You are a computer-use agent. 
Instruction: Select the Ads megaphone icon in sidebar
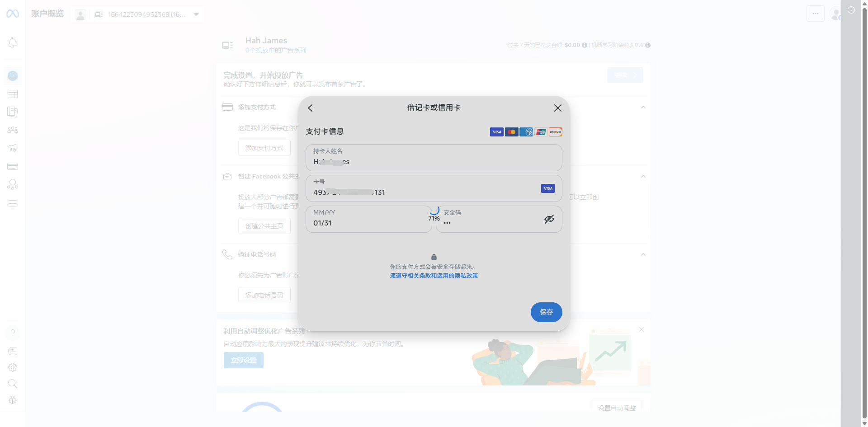click(x=13, y=148)
